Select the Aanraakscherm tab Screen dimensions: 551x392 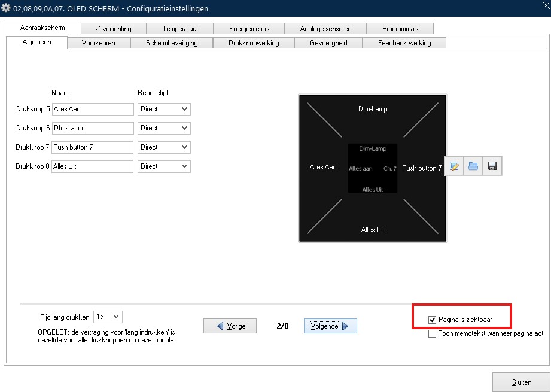pyautogui.click(x=42, y=28)
